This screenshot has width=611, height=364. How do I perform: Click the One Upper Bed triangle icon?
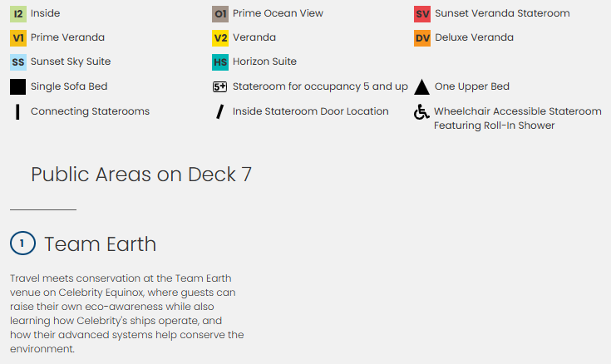422,86
